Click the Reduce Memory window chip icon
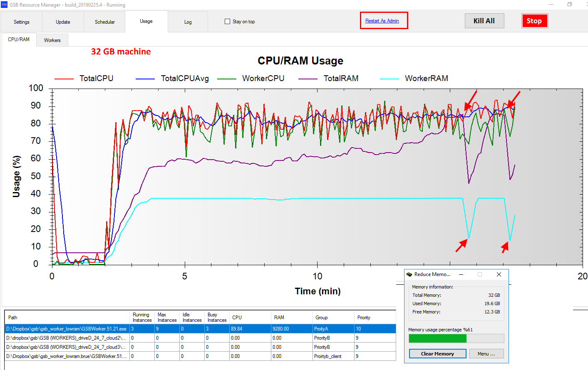 tap(409, 274)
